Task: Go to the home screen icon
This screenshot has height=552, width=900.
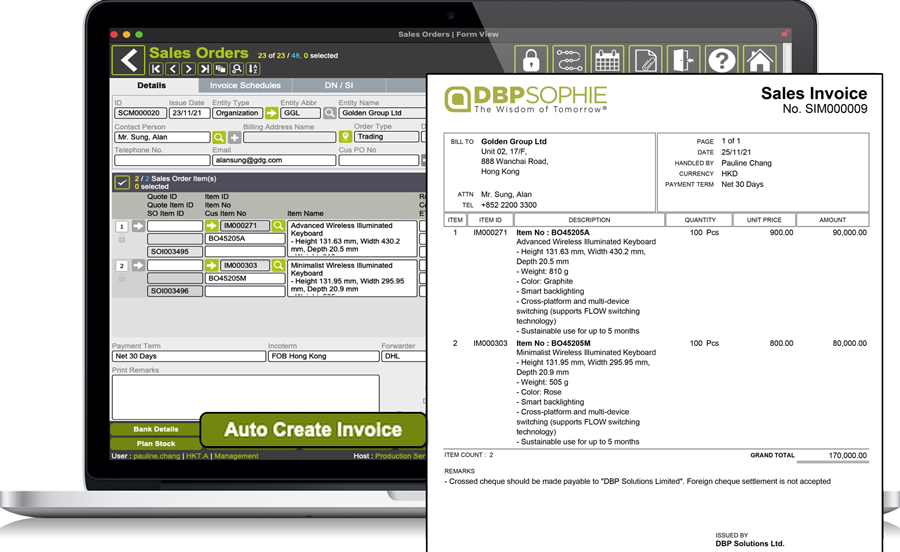Action: (759, 61)
